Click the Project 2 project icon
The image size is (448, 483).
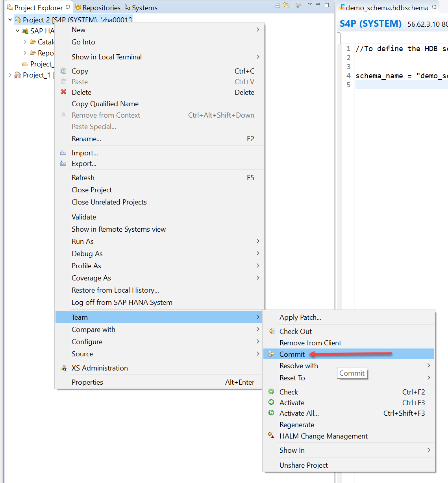(x=18, y=20)
